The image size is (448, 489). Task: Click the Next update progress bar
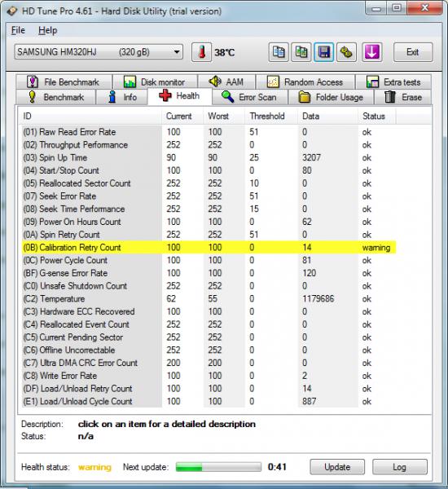(218, 467)
